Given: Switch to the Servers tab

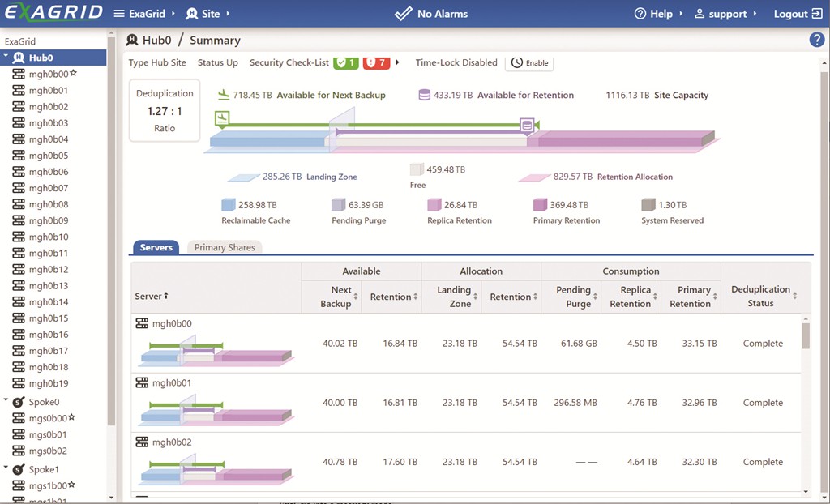Looking at the screenshot, I should pos(156,247).
